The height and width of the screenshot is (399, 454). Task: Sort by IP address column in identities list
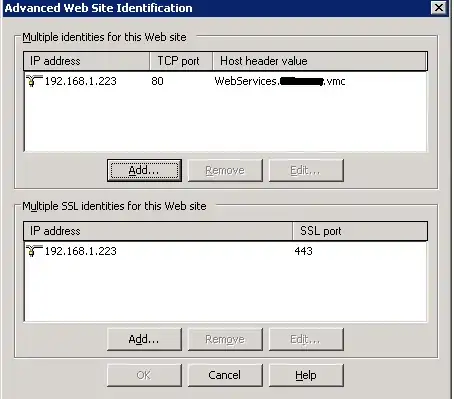point(87,61)
